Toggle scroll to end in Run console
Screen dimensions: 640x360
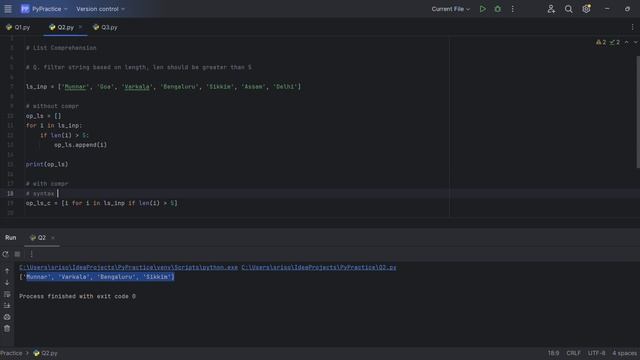pos(7,305)
